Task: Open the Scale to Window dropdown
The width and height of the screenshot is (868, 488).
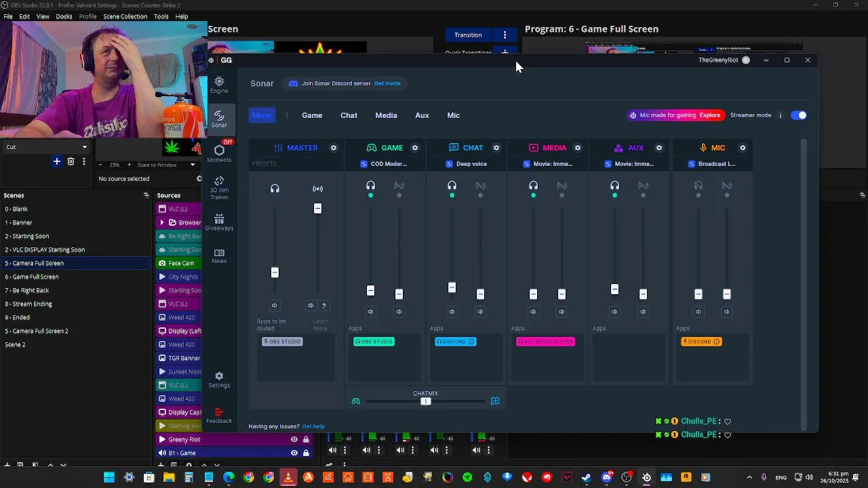Action: pyautogui.click(x=166, y=165)
